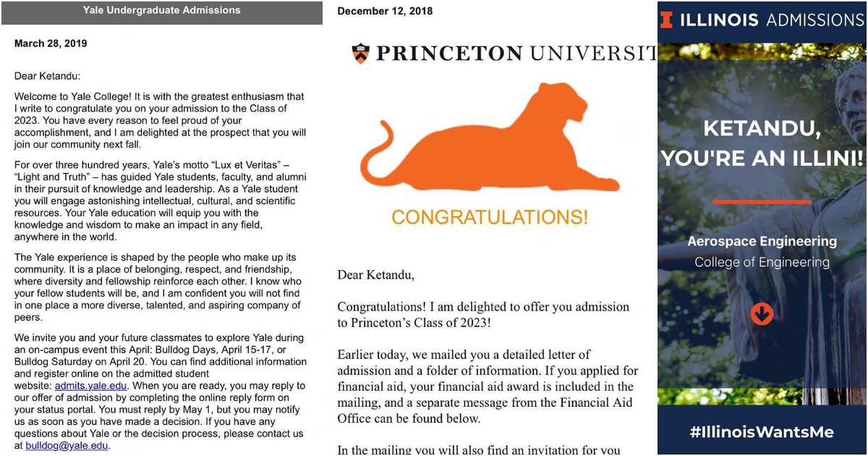Click the Aerospace Engineering program label

pyautogui.click(x=762, y=241)
